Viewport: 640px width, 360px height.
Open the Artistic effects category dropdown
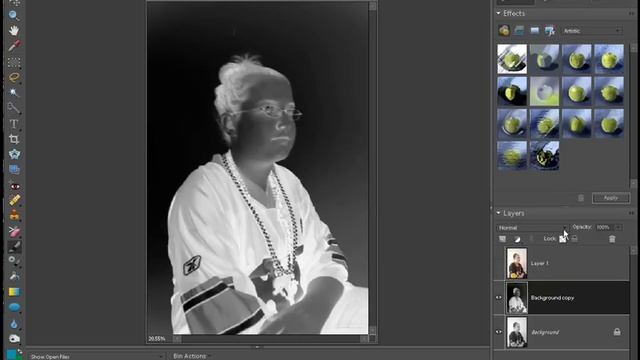pos(591,31)
